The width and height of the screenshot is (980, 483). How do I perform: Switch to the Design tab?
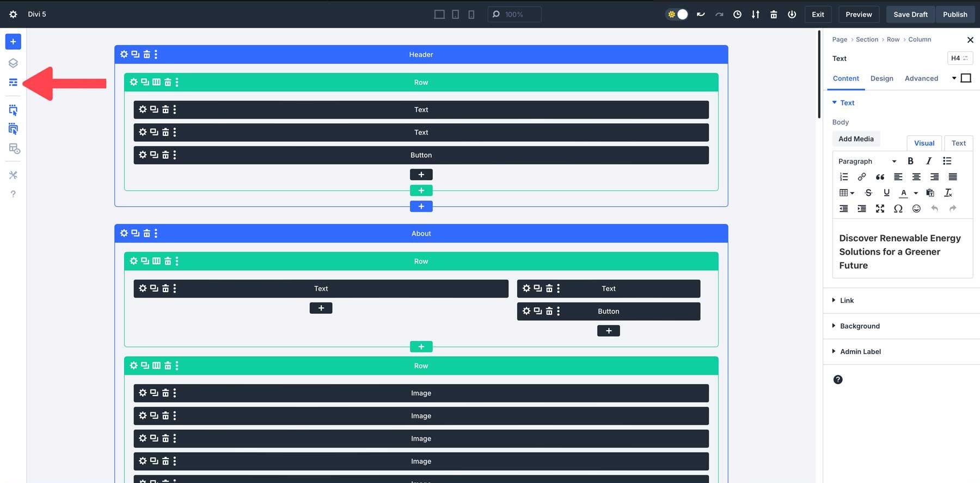(x=881, y=78)
